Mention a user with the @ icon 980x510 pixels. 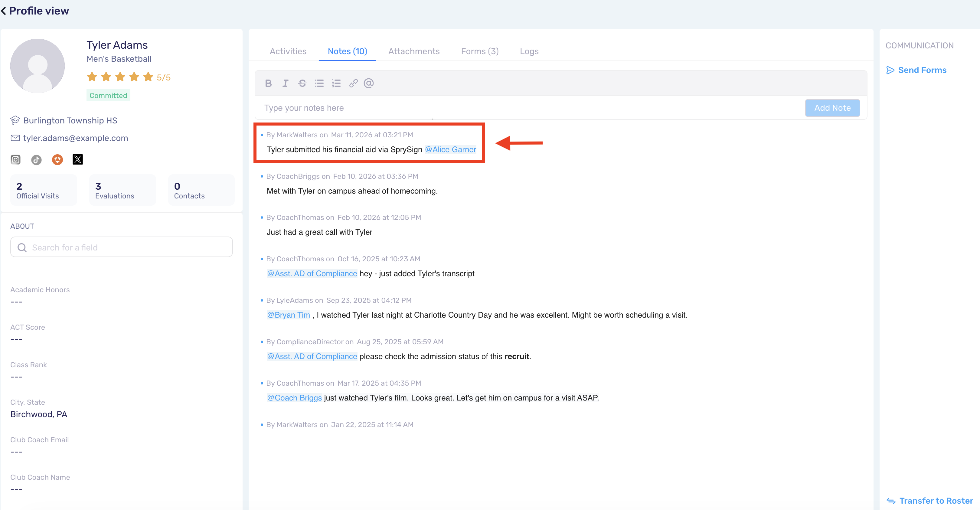point(369,83)
